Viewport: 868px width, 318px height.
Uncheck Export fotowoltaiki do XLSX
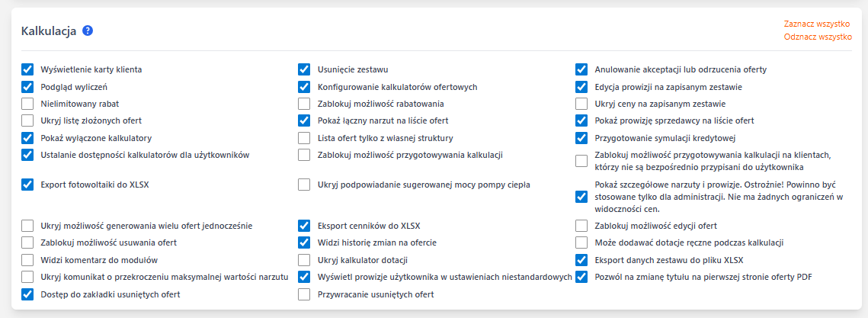[28, 184]
